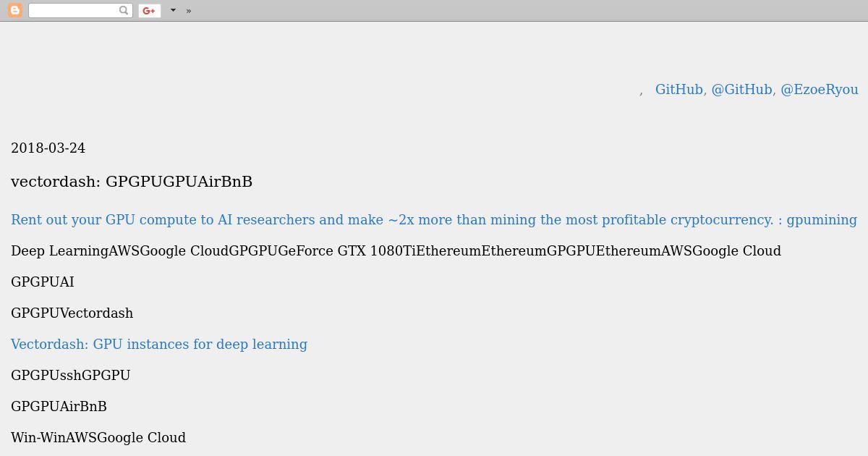Visit the @EzoeRyou profile link
868x456 pixels.
pyautogui.click(x=820, y=89)
